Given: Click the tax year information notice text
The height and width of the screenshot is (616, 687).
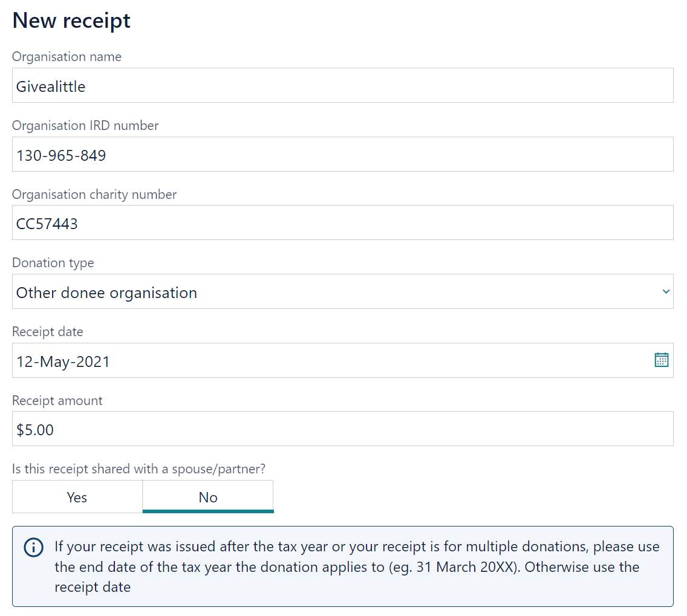Looking at the screenshot, I should (357, 566).
